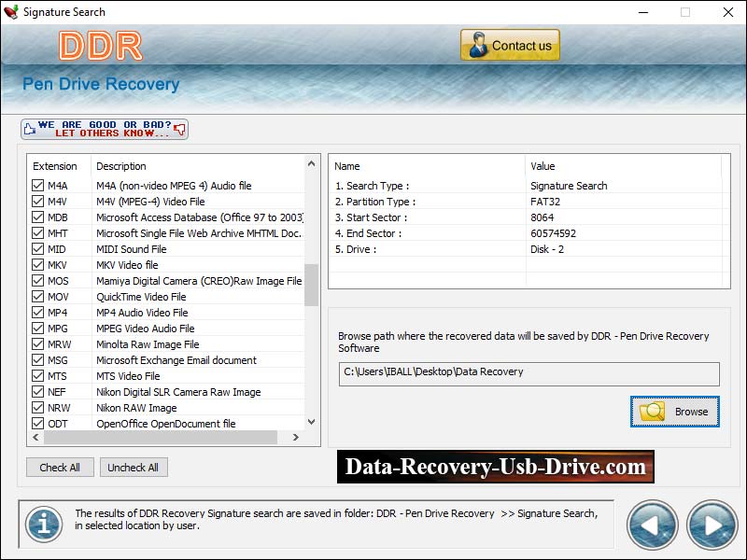747x560 pixels.
Task: Uncheck the MTS extension checkbox
Action: [37, 376]
